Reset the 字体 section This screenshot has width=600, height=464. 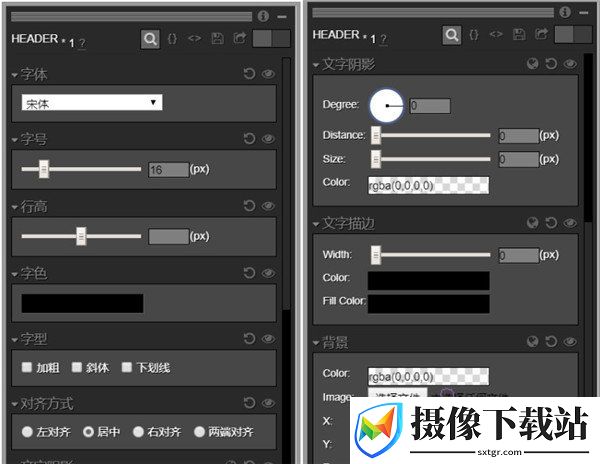coord(249,73)
